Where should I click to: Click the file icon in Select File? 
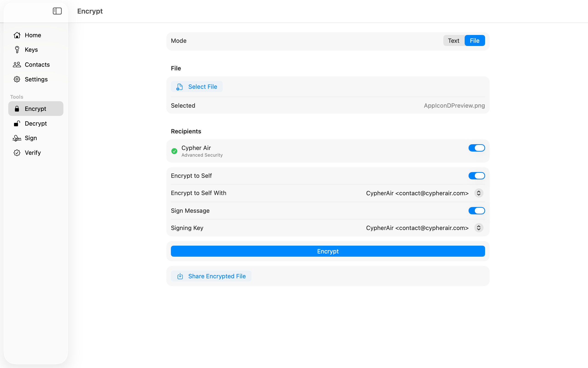180,87
